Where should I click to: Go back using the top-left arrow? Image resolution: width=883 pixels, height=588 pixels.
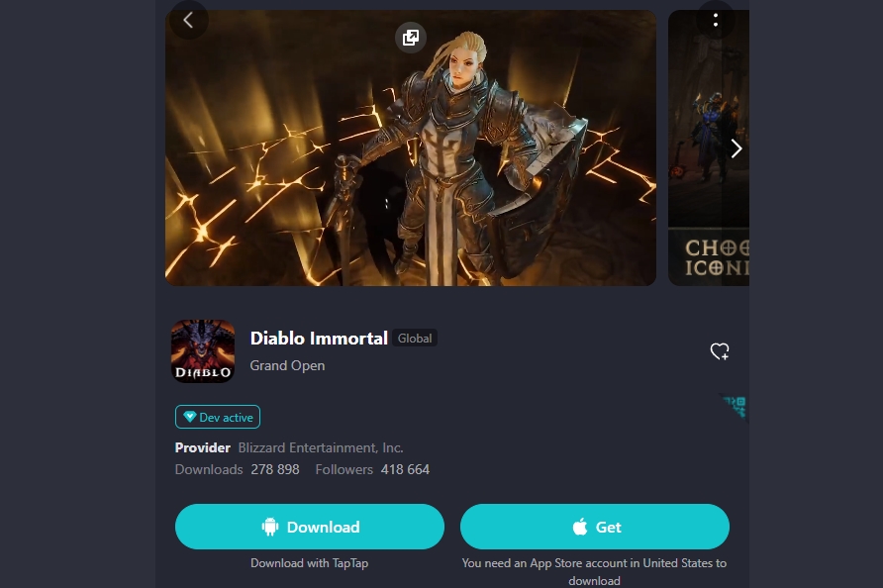coord(189,20)
